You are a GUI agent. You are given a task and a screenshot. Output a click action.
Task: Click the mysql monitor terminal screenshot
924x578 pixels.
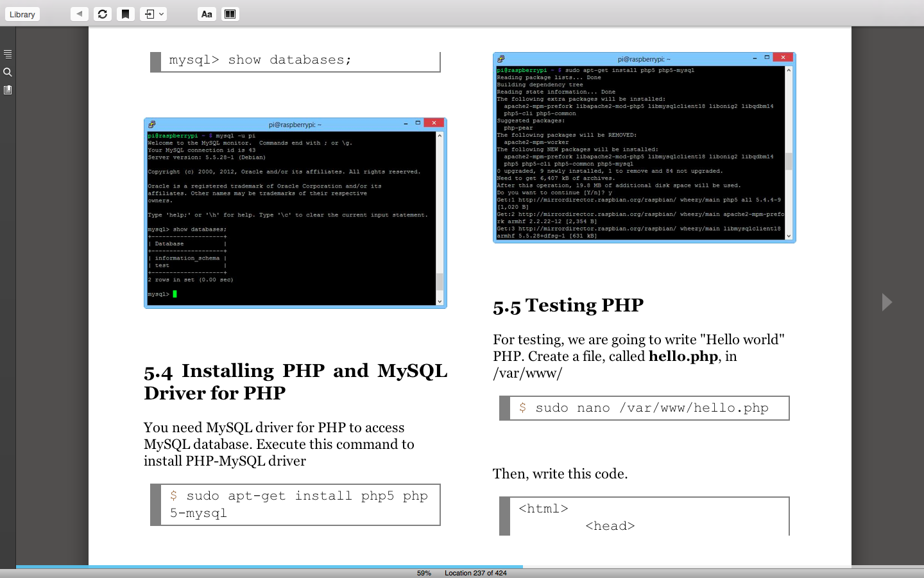[x=295, y=213]
